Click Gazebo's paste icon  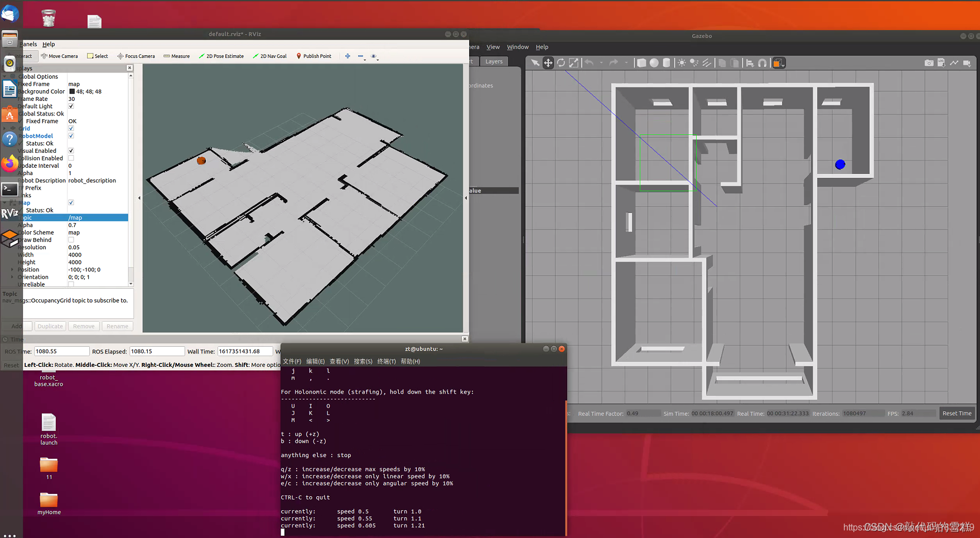(x=735, y=63)
